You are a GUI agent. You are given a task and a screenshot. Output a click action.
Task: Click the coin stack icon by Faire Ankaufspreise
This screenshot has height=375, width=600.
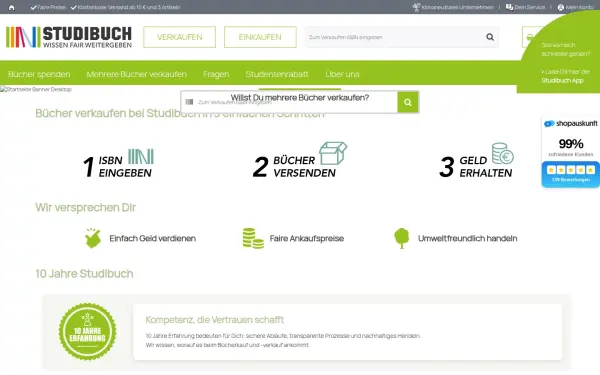253,238
